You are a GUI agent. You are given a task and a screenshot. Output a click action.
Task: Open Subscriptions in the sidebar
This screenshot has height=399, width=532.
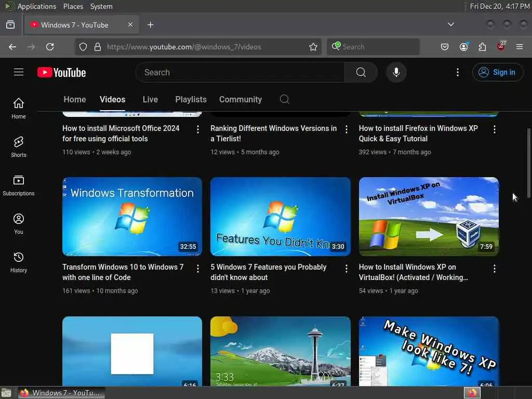(19, 185)
